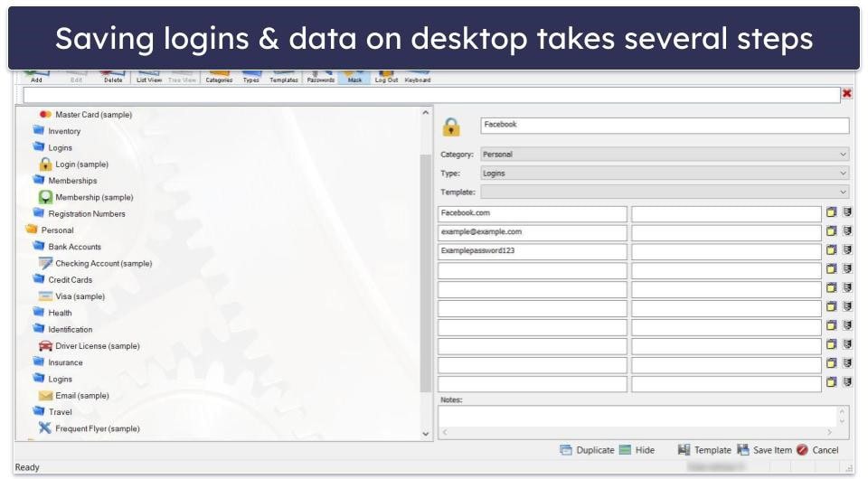The height and width of the screenshot is (479, 868).
Task: Click the Hide button
Action: (x=637, y=450)
